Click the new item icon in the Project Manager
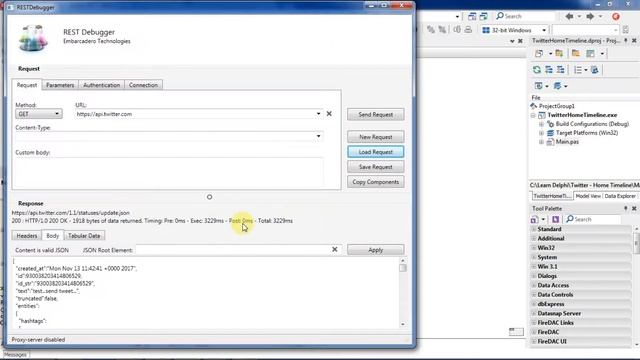The width and height of the screenshot is (640, 360). [x=539, y=53]
